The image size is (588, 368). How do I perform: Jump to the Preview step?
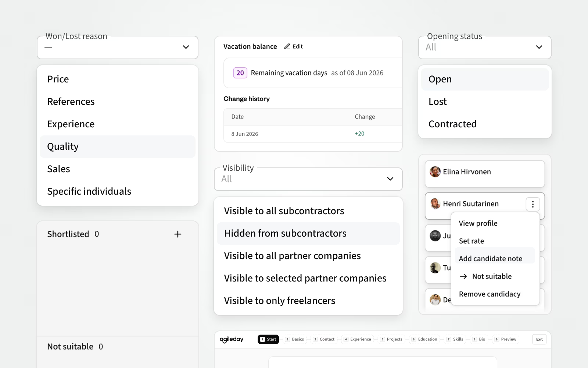pyautogui.click(x=506, y=339)
